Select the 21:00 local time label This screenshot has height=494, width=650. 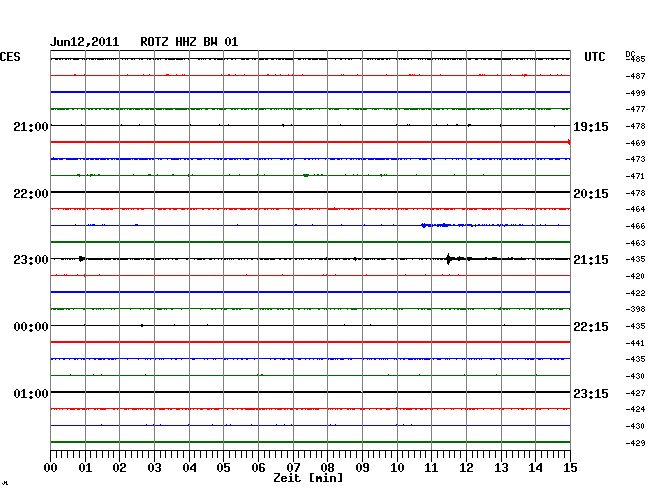click(31, 126)
